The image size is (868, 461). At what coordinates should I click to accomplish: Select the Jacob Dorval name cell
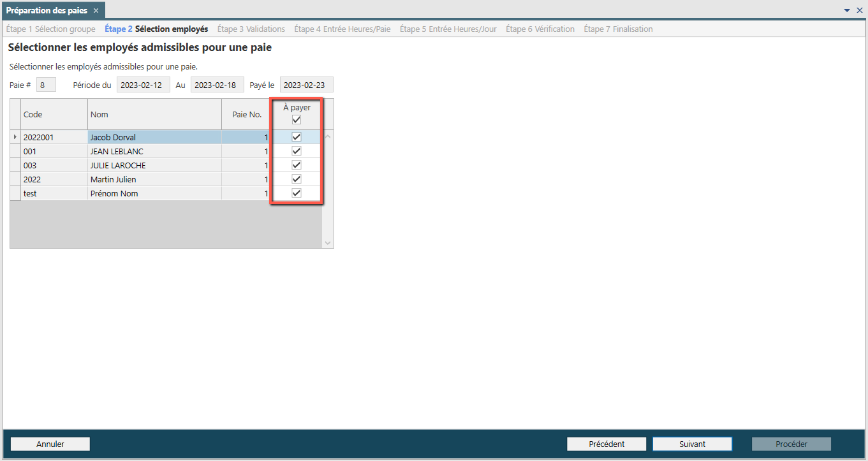(x=154, y=137)
